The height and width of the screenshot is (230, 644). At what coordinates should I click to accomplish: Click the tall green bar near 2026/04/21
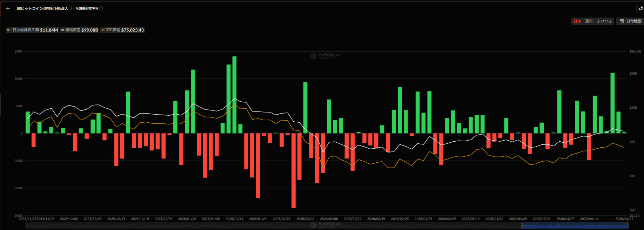pyautogui.click(x=612, y=103)
